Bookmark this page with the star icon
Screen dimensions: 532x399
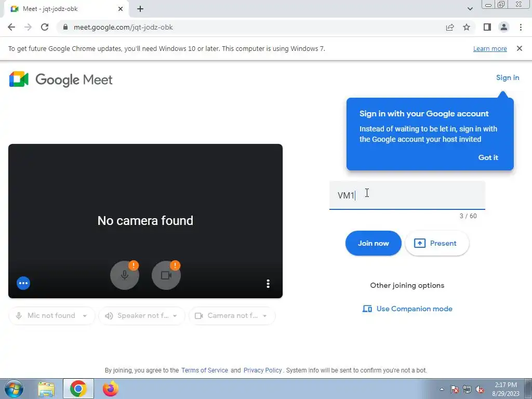(467, 27)
